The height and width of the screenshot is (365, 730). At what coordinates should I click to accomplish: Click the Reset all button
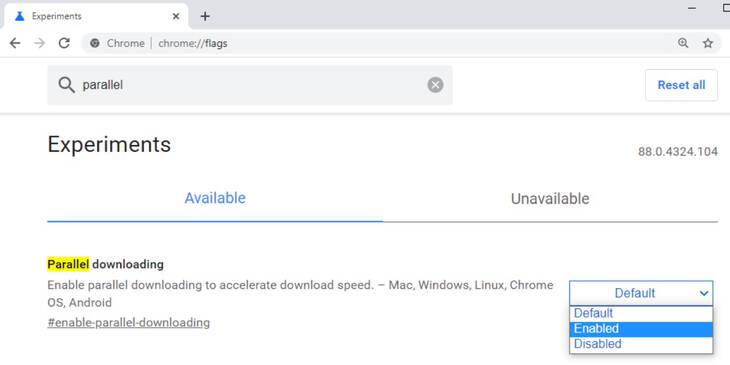(681, 85)
